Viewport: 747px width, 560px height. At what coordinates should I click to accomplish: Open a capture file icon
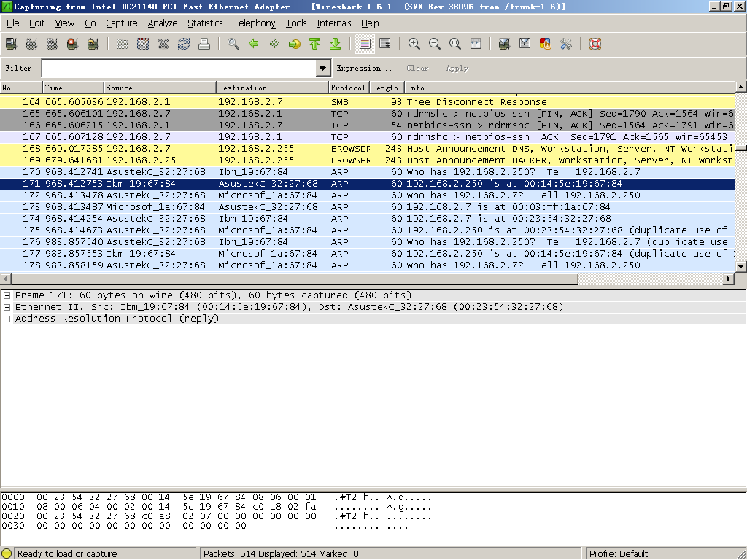[x=123, y=44]
